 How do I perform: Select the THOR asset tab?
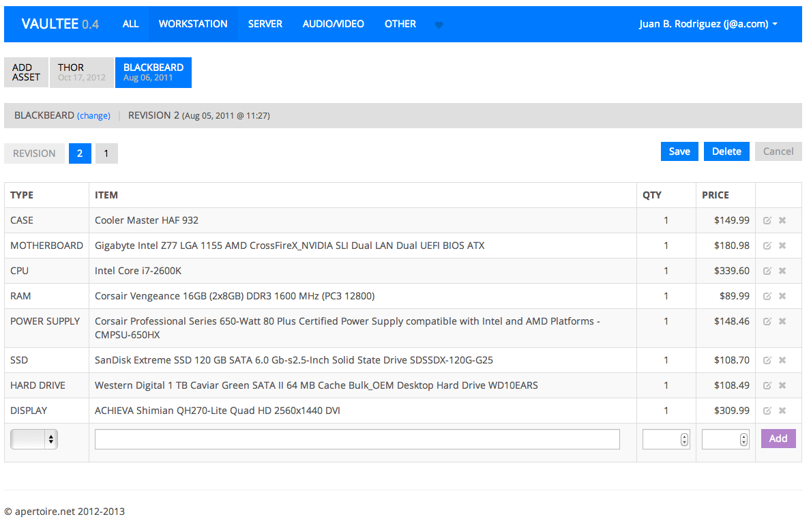82,72
